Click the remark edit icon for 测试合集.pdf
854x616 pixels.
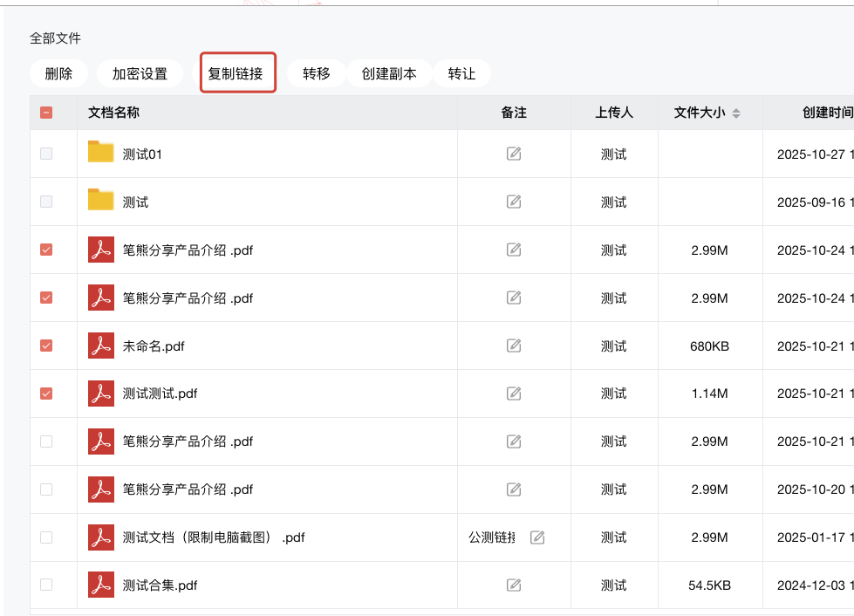(x=514, y=585)
